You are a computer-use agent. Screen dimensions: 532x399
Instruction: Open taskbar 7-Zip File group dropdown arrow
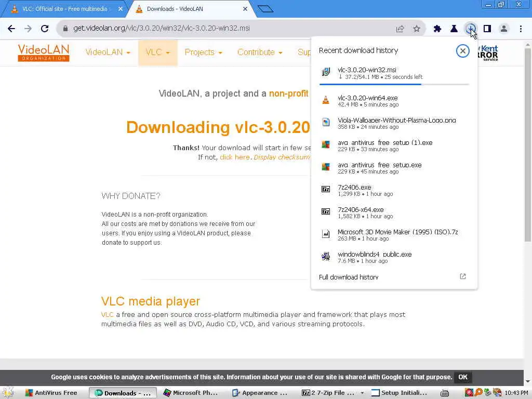pos(362,393)
